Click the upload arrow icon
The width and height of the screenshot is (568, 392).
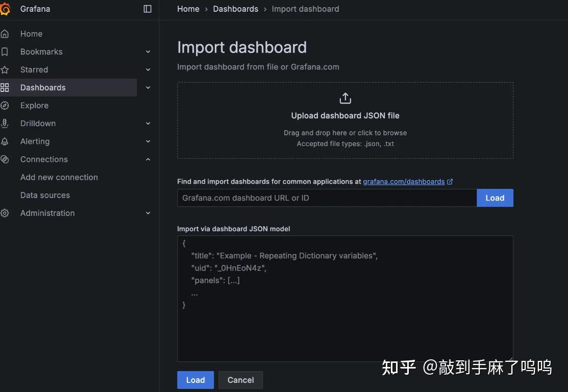pyautogui.click(x=345, y=98)
